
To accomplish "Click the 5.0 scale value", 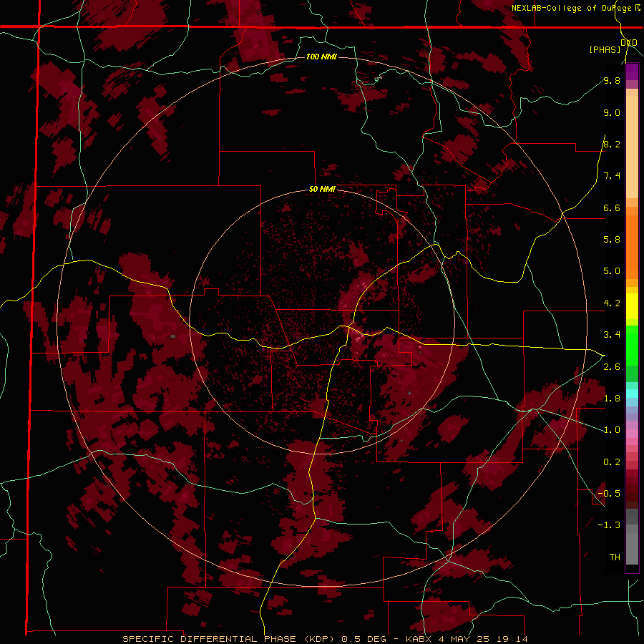I will (x=612, y=271).
